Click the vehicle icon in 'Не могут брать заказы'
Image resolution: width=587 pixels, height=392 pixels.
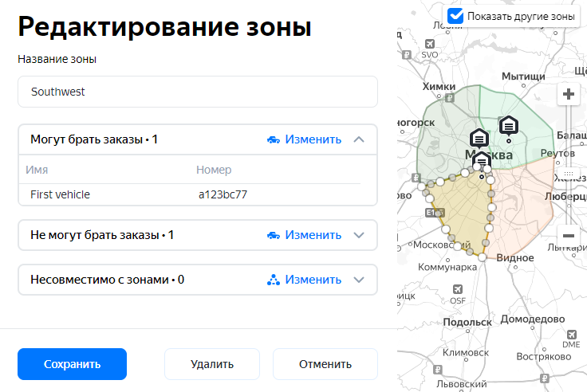pyautogui.click(x=274, y=235)
